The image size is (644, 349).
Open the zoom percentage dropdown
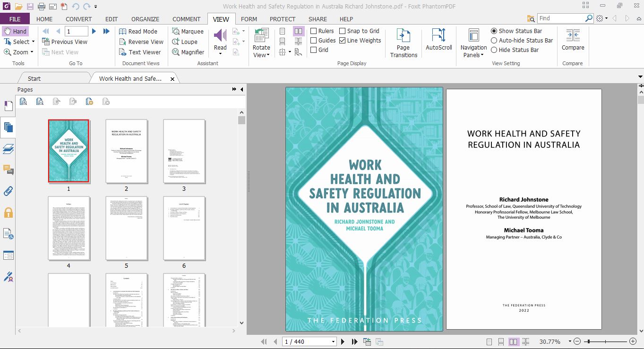tap(570, 341)
